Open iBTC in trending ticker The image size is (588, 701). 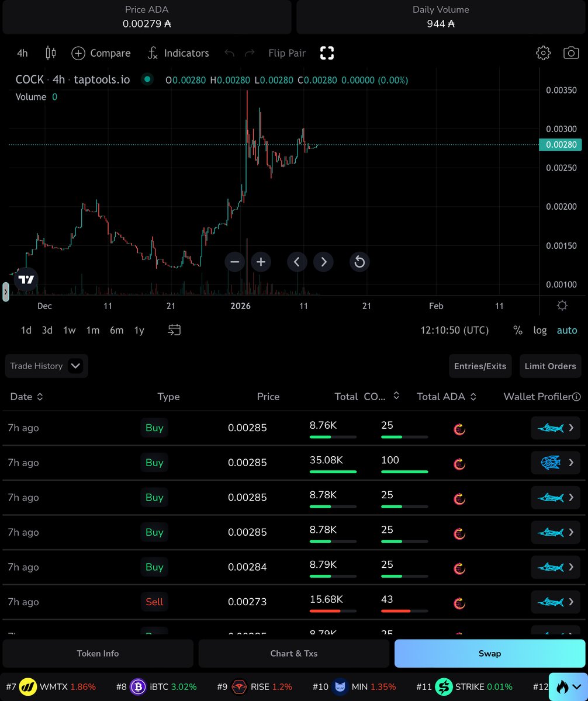[x=156, y=686]
